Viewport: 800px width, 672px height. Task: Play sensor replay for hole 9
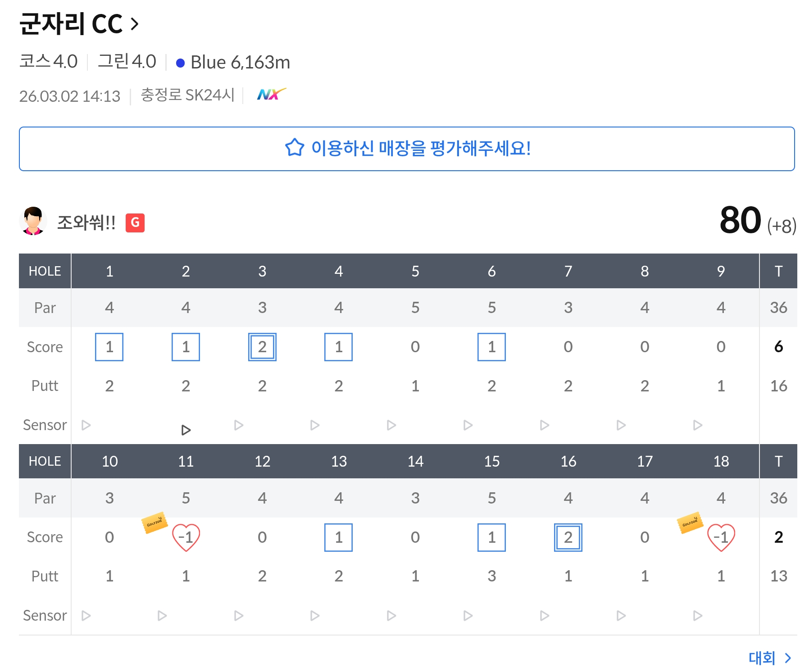click(697, 425)
